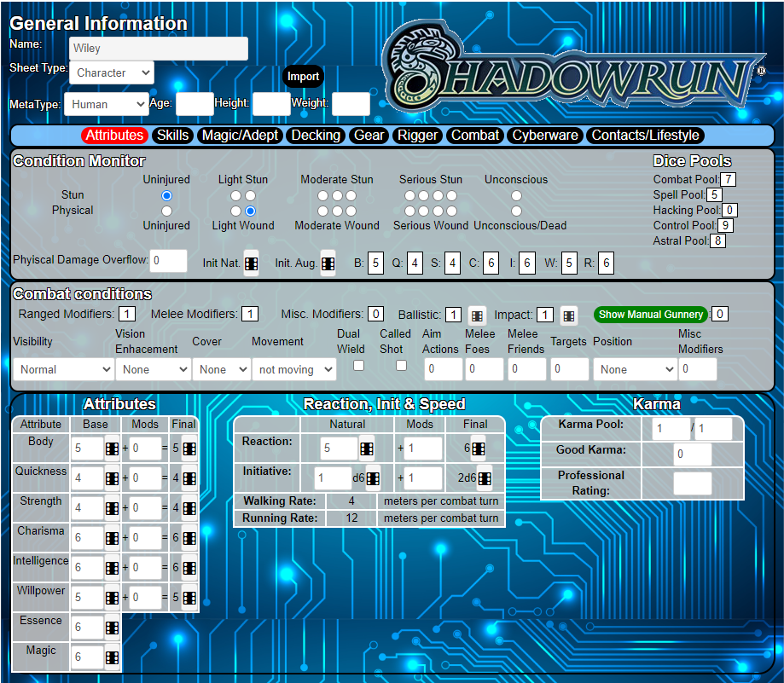Image resolution: width=784 pixels, height=683 pixels.
Task: Switch to the Cyberware tab
Action: (x=545, y=136)
